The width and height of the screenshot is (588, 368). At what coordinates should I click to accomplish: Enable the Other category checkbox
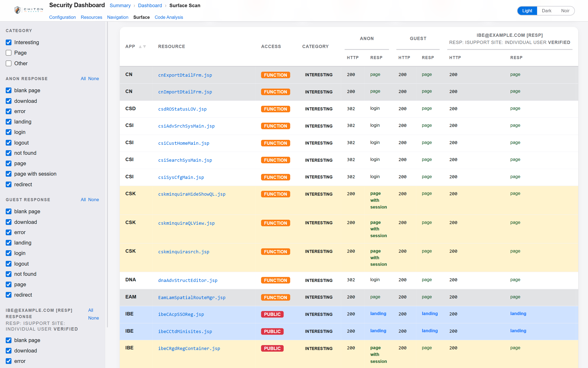[x=9, y=63]
